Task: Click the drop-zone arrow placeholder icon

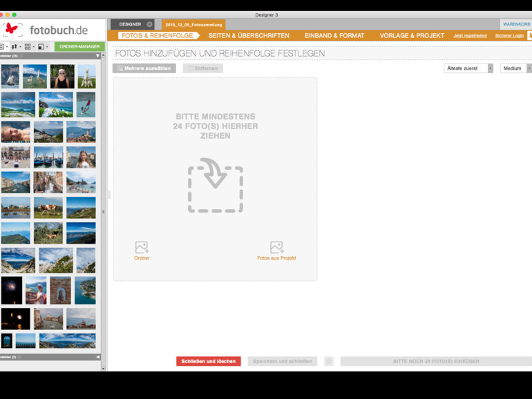Action: [x=216, y=186]
